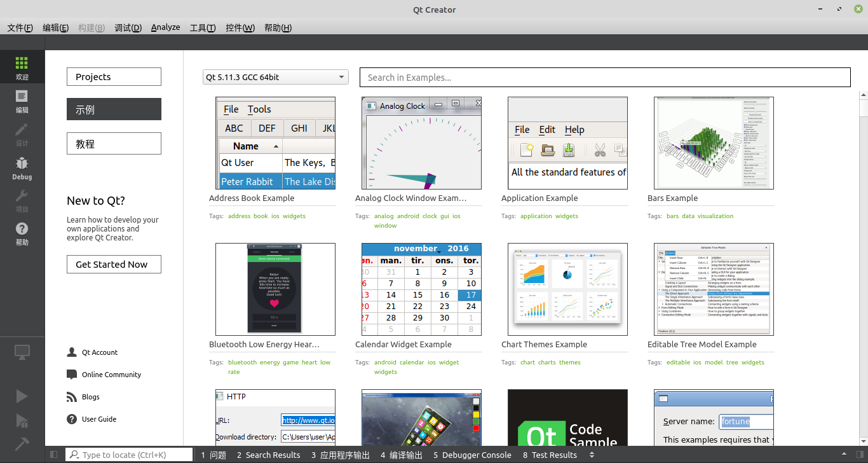Open the 8 Test Results pane
The width and height of the screenshot is (868, 463).
click(x=550, y=455)
